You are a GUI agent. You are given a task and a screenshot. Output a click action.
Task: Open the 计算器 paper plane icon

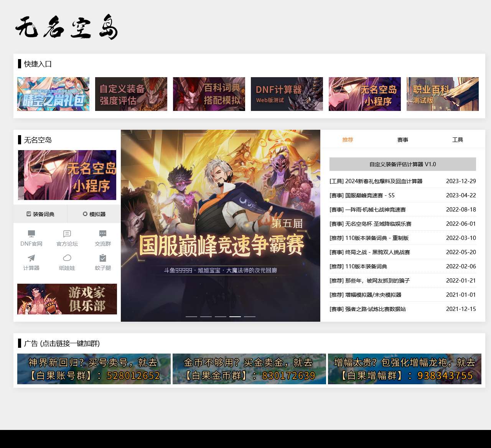31,258
